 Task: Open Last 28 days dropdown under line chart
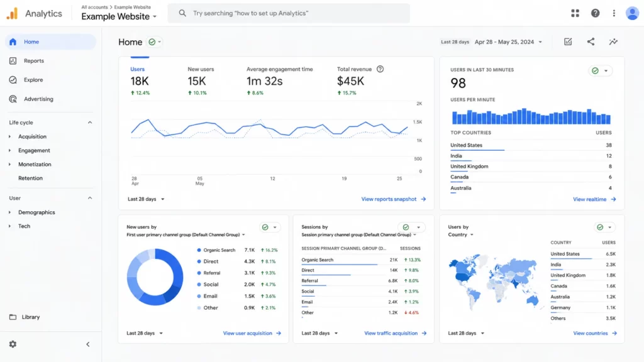tap(146, 199)
